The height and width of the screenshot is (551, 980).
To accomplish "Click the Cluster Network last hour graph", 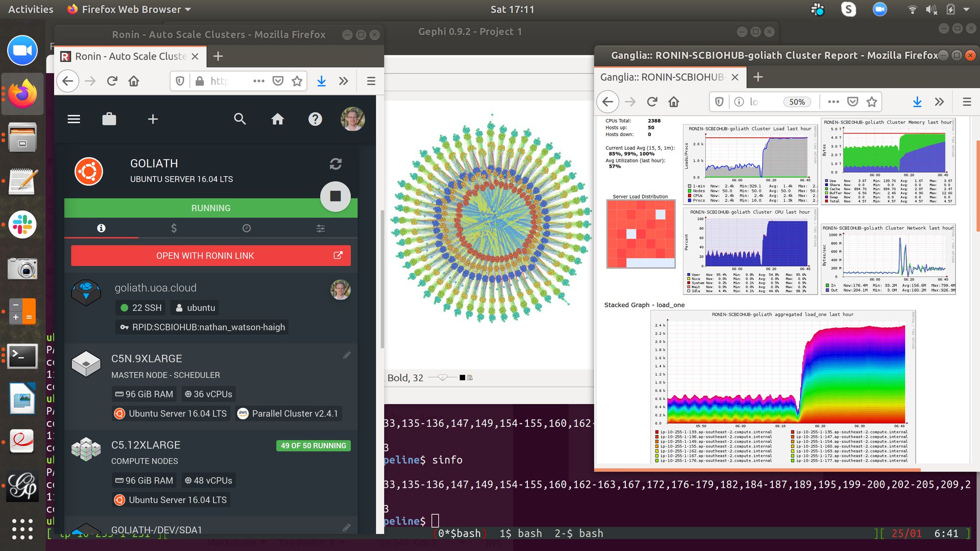I will (888, 258).
